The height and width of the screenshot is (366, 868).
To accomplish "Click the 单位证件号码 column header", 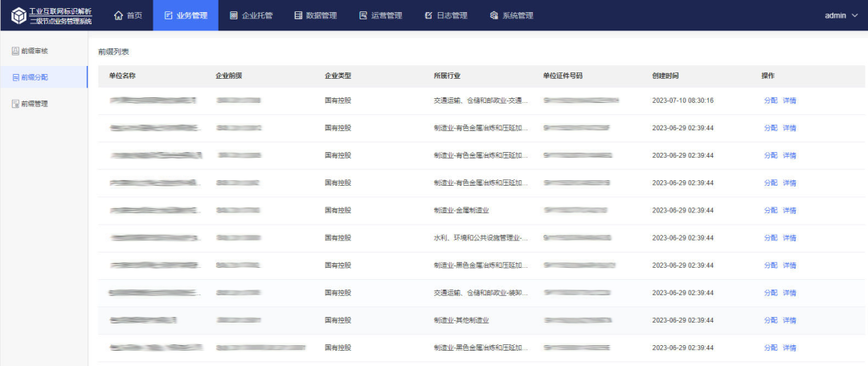I will pyautogui.click(x=563, y=76).
